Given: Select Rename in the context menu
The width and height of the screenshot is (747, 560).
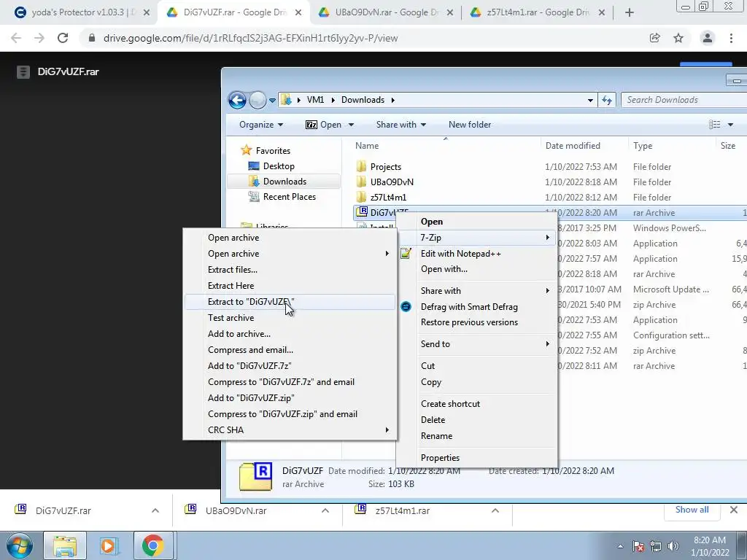Looking at the screenshot, I should click(477, 436).
